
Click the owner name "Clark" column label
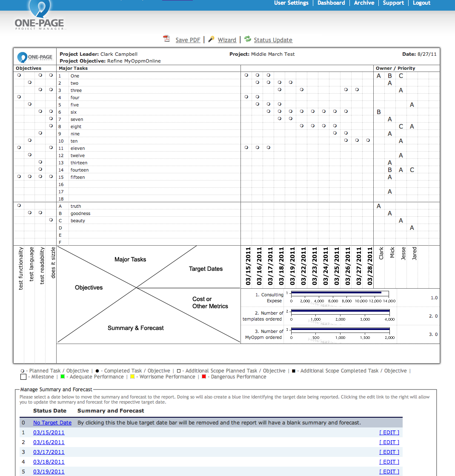[381, 253]
